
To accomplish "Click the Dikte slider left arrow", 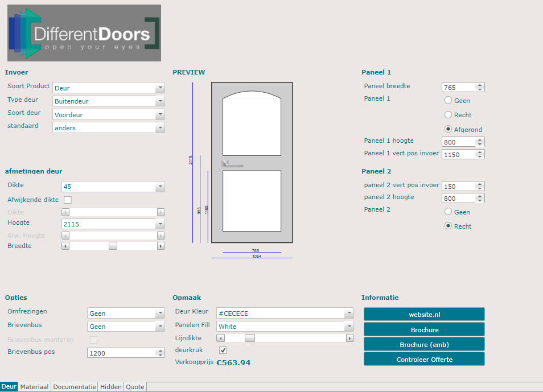I will (65, 212).
